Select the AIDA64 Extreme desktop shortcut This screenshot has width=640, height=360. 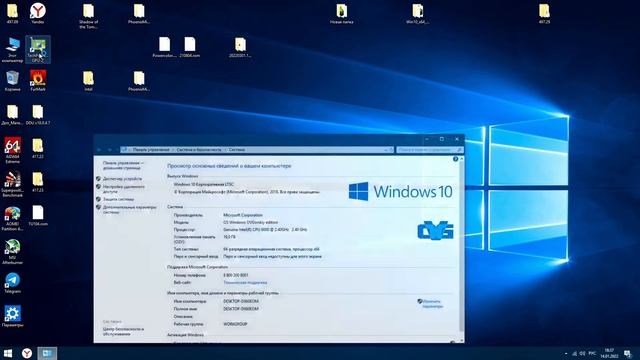pyautogui.click(x=12, y=150)
